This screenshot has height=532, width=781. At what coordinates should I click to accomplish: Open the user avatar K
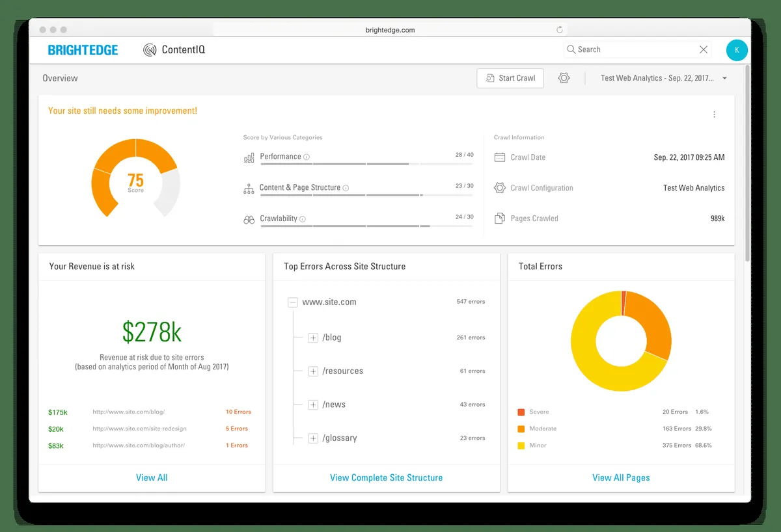click(x=737, y=50)
